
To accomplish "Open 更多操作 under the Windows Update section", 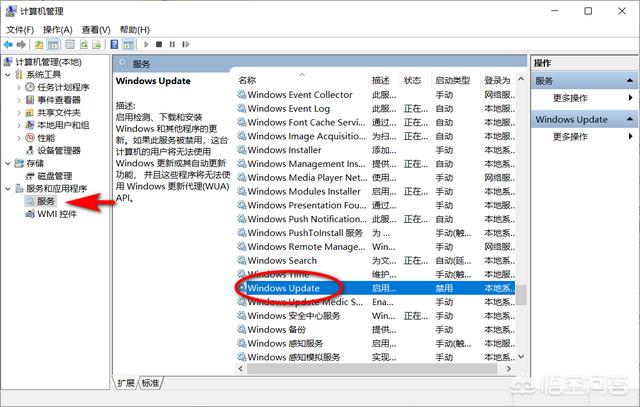I will 570,136.
